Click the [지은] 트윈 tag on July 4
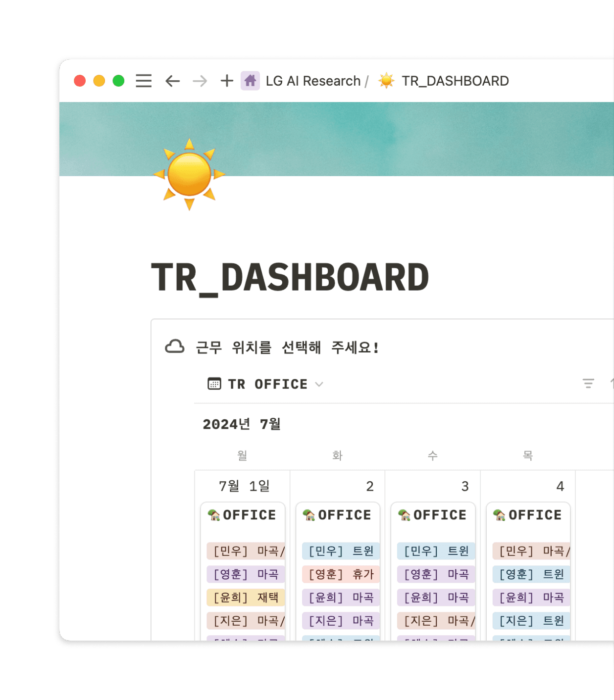 click(x=531, y=621)
